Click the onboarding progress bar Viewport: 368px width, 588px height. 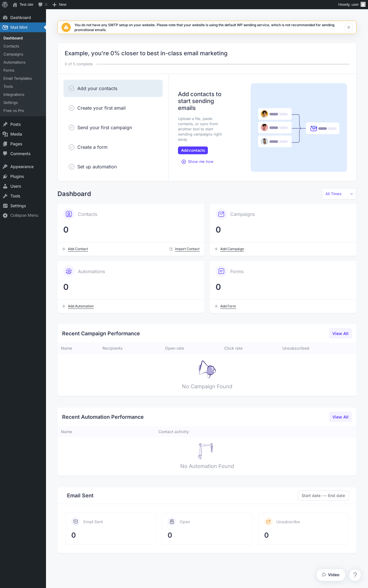point(223,64)
